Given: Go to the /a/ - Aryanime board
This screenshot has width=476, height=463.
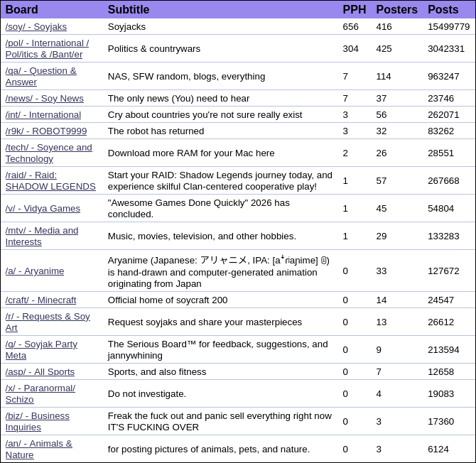Looking at the screenshot, I should point(35,271).
